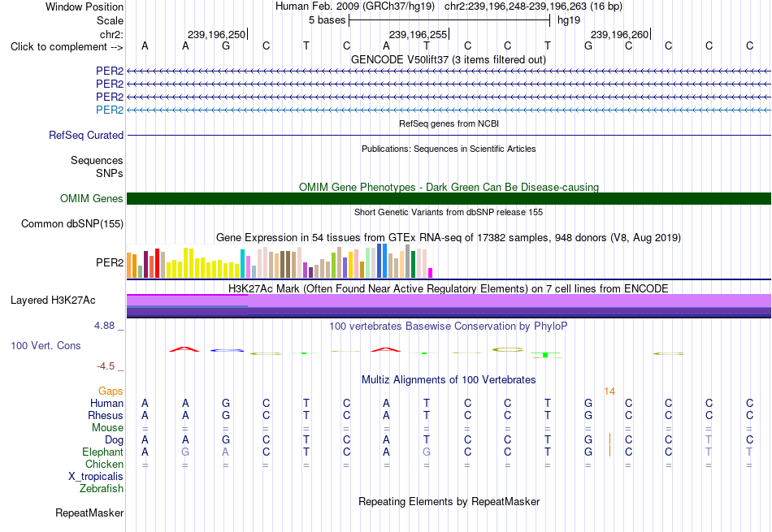Click the Sequences publications label
This screenshot has height=532, width=772.
97,161
